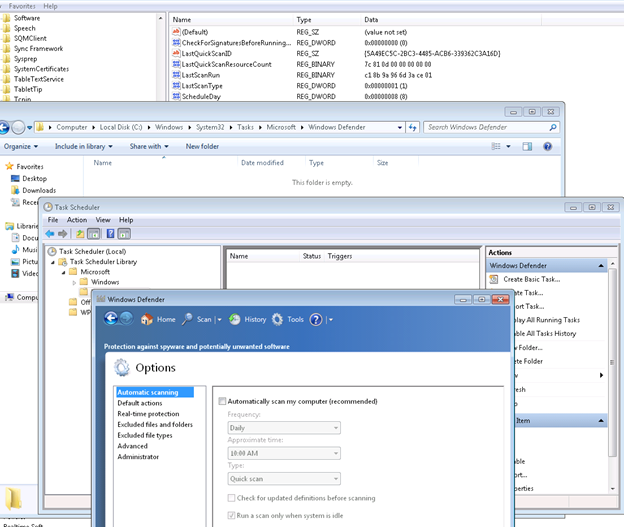Viewport: 624px width, 527px height.
Task: Select Excluded file types options category
Action: click(145, 435)
